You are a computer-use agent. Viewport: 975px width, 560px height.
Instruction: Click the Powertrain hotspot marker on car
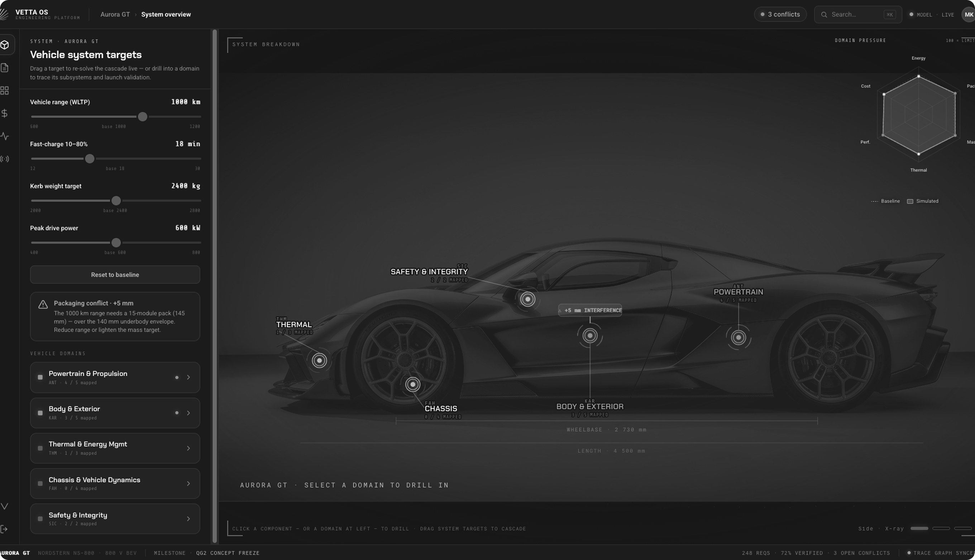[x=739, y=338]
